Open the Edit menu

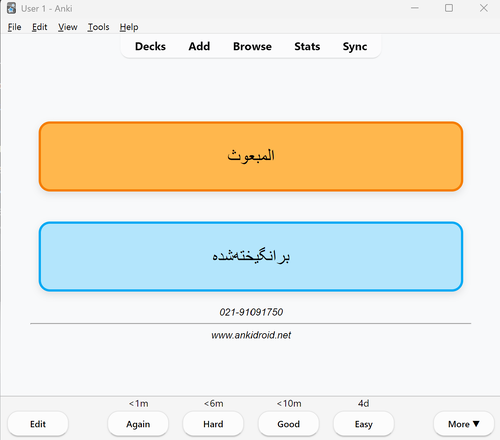pyautogui.click(x=39, y=27)
